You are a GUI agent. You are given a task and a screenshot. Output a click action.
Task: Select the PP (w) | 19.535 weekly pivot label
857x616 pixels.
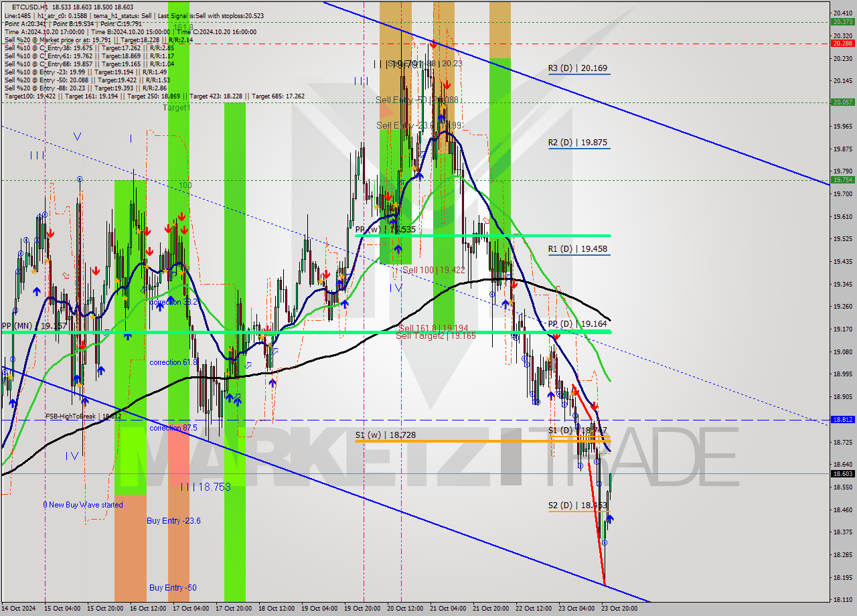(386, 230)
